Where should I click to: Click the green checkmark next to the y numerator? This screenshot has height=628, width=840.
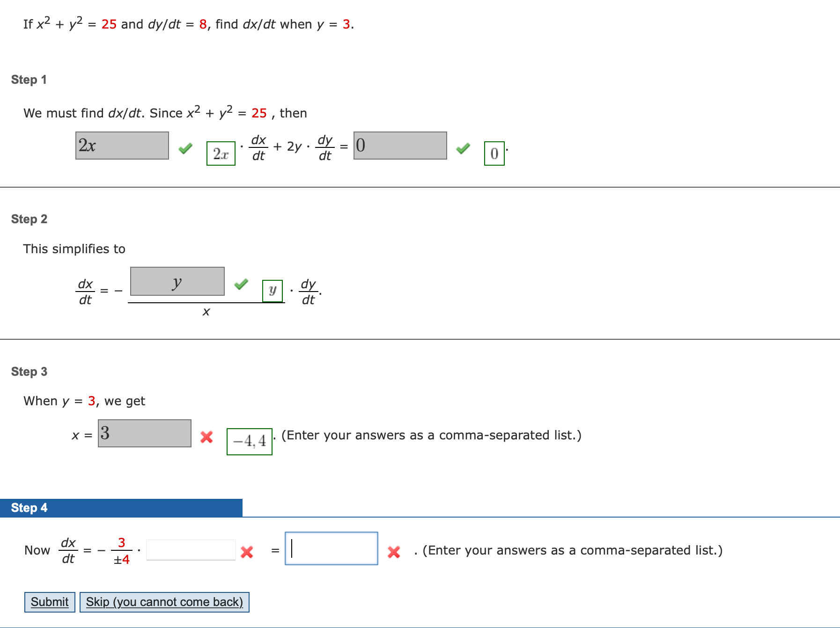tap(242, 285)
